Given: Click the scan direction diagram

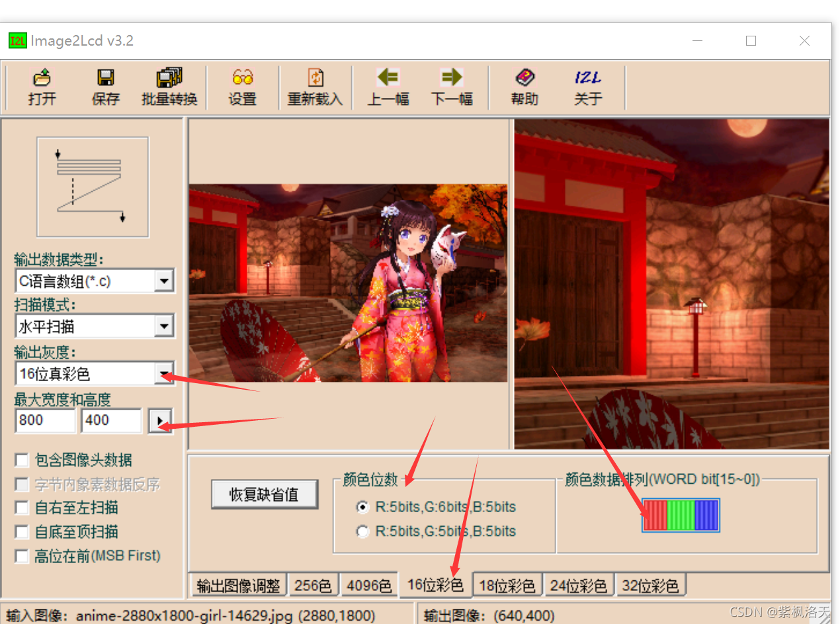Looking at the screenshot, I should (x=93, y=187).
